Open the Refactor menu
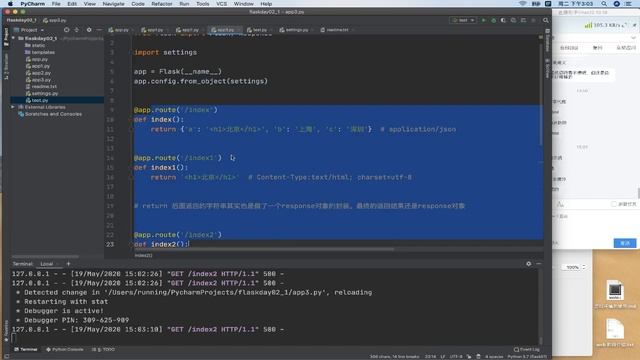The width and height of the screenshot is (640, 360). point(162,4)
